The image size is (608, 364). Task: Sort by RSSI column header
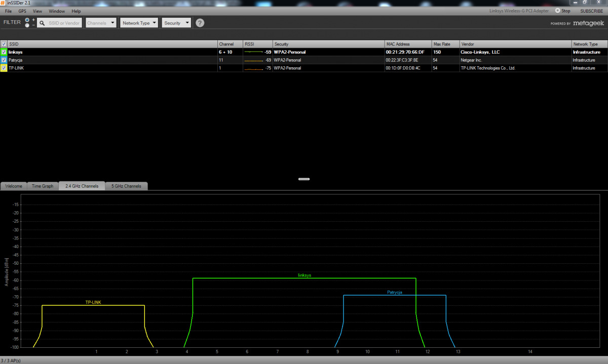tap(258, 44)
